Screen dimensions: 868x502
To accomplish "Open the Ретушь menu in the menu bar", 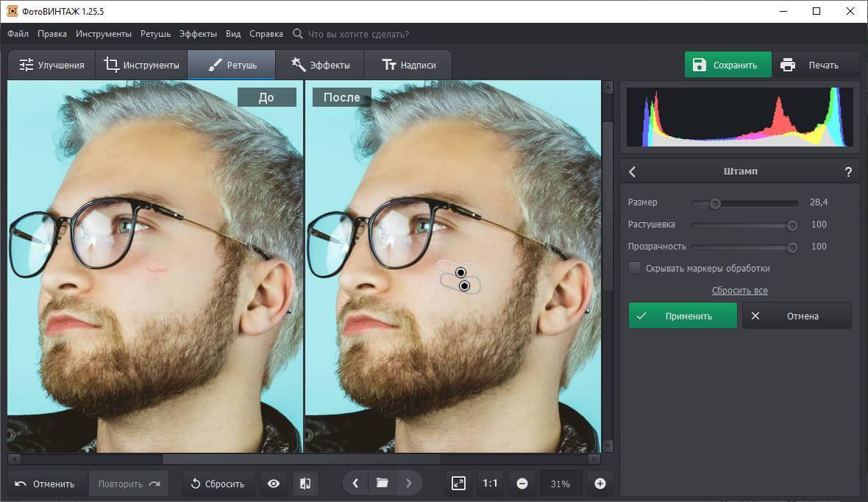I will 155,34.
